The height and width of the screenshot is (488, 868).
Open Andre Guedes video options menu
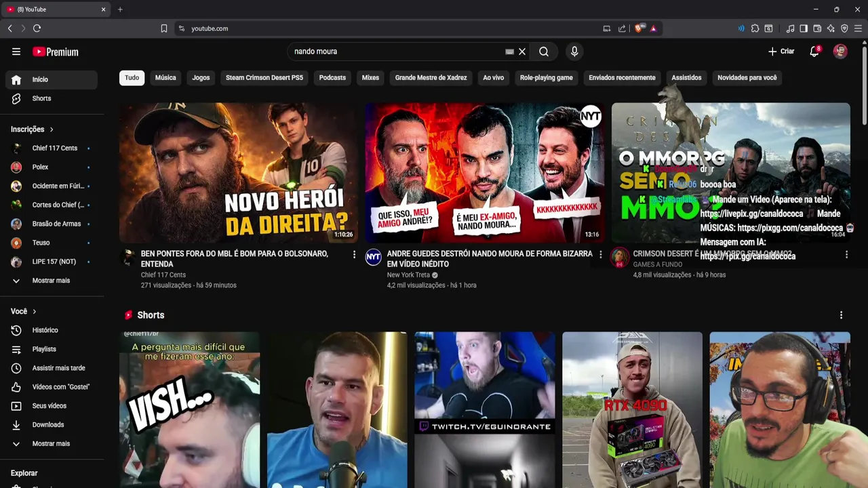point(600,255)
